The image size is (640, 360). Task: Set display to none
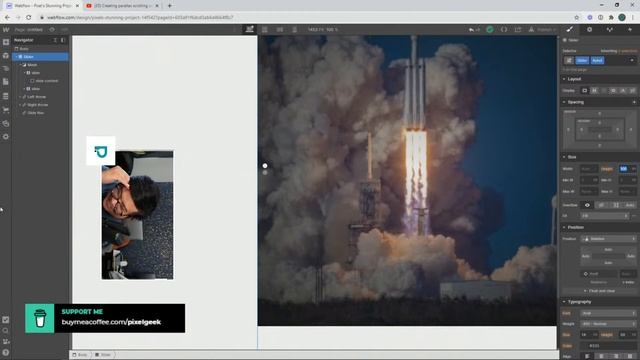(x=632, y=91)
